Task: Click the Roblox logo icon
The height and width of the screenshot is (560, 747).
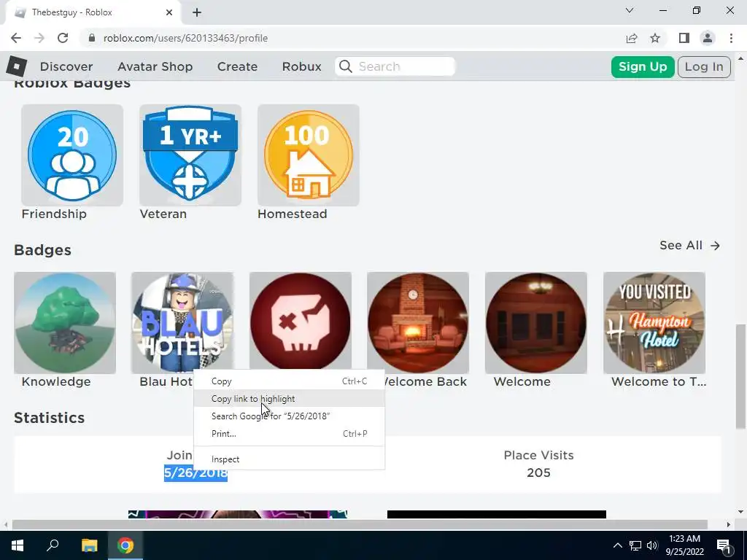Action: point(17,66)
